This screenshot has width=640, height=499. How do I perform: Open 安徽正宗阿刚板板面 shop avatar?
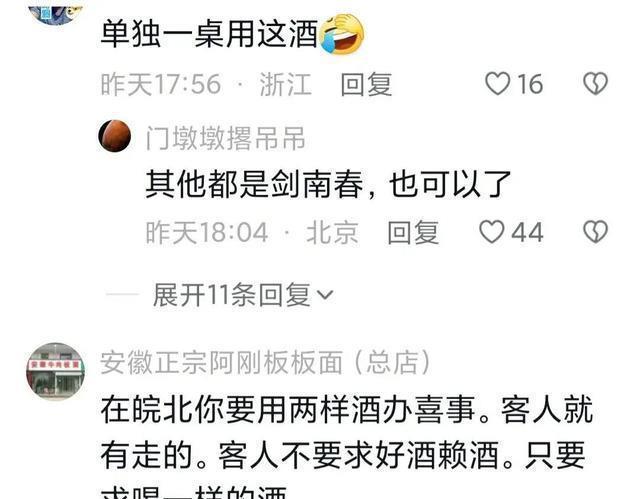click(x=55, y=371)
